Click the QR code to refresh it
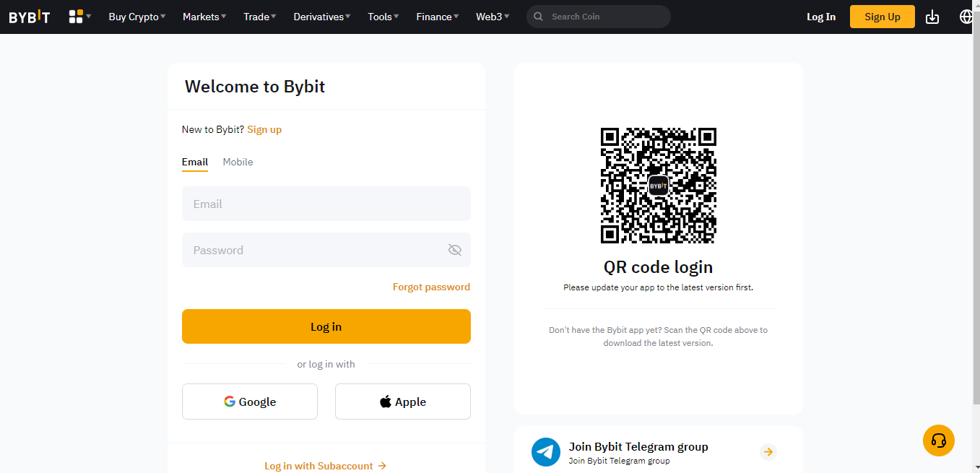The height and width of the screenshot is (473, 980). click(658, 186)
